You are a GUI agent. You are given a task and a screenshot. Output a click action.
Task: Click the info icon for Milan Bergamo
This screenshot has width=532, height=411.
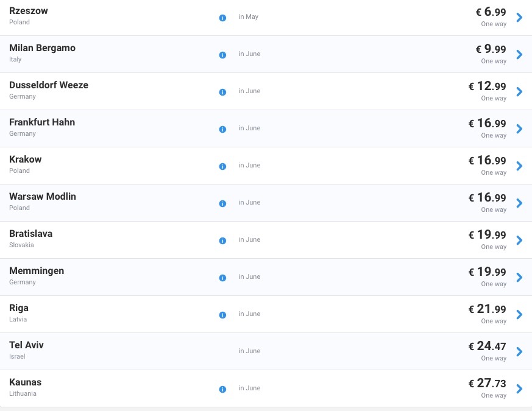pos(222,55)
